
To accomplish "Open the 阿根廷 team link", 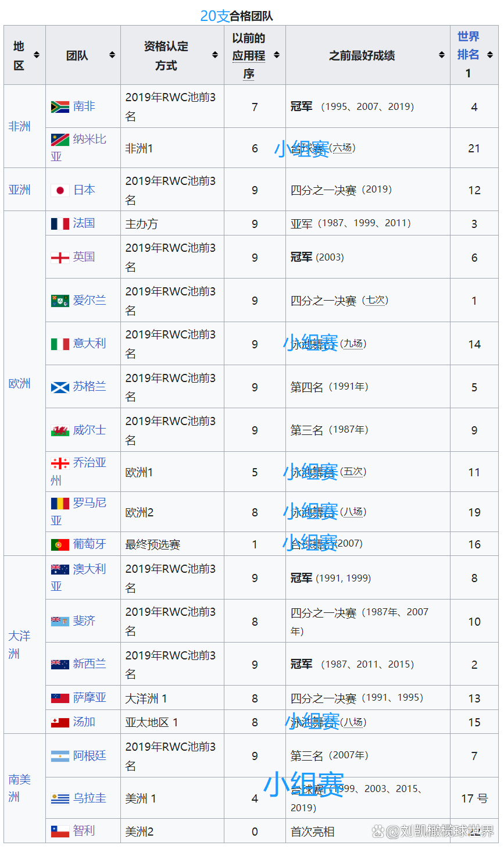I will [x=90, y=755].
